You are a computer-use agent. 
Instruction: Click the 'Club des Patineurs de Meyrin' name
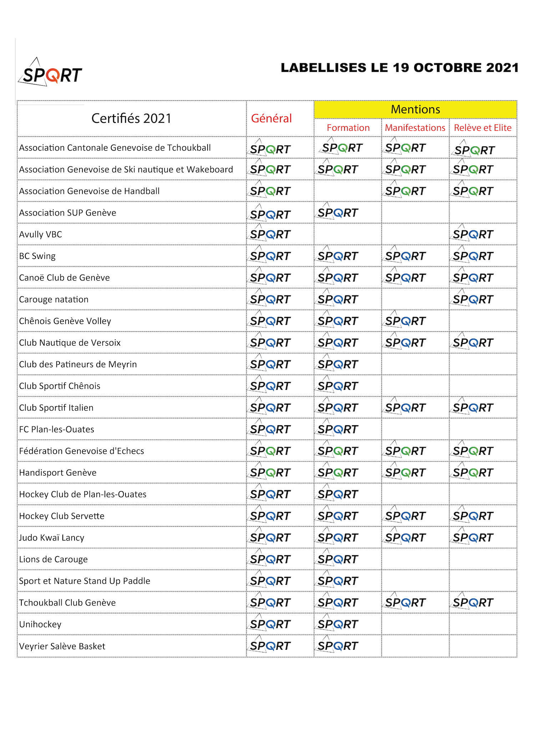[x=78, y=364]
